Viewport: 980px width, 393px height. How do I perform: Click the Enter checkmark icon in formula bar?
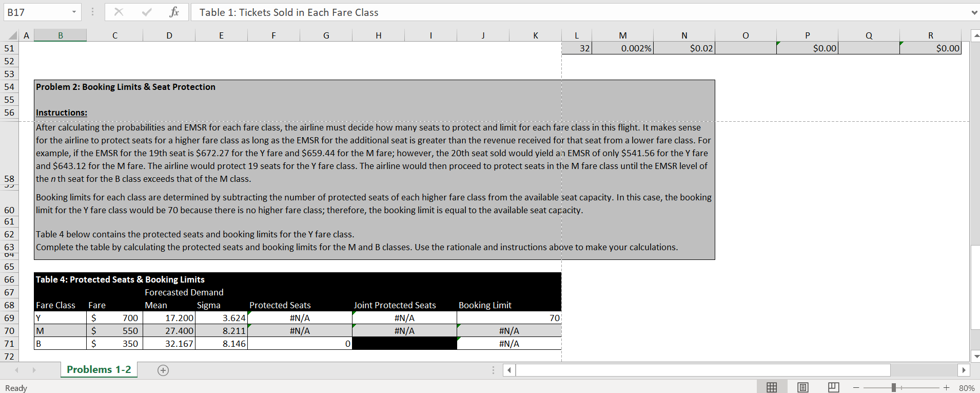[x=147, y=12]
